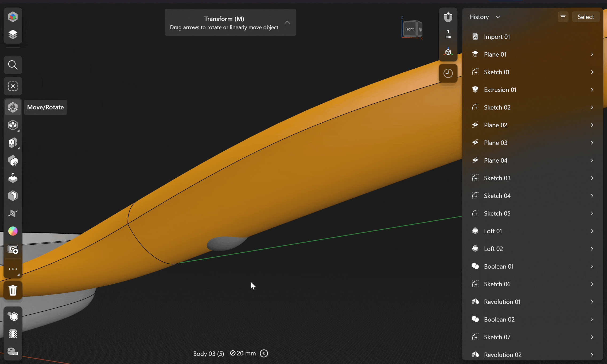Open the Items layers panel
Image resolution: width=607 pixels, height=364 pixels.
coord(13,34)
